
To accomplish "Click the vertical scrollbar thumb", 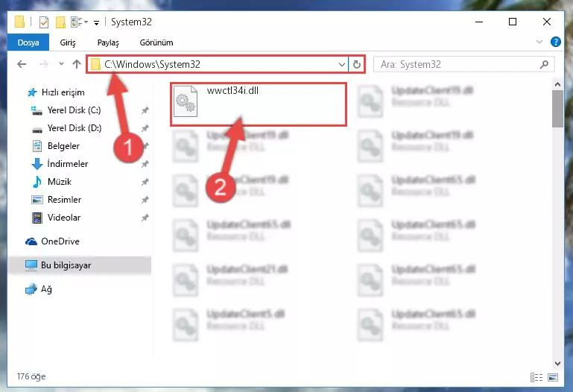I will pyautogui.click(x=557, y=109).
